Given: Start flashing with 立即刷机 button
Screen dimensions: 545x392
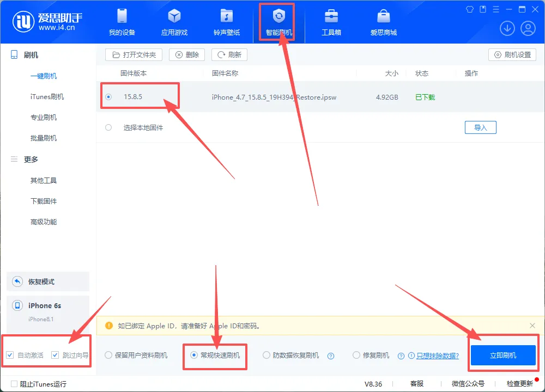Looking at the screenshot, I should click(503, 355).
